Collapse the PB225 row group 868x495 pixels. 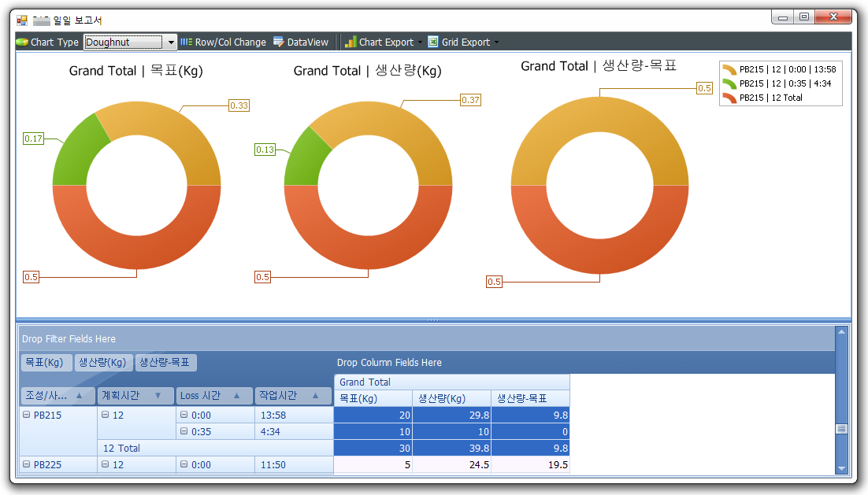(x=27, y=464)
